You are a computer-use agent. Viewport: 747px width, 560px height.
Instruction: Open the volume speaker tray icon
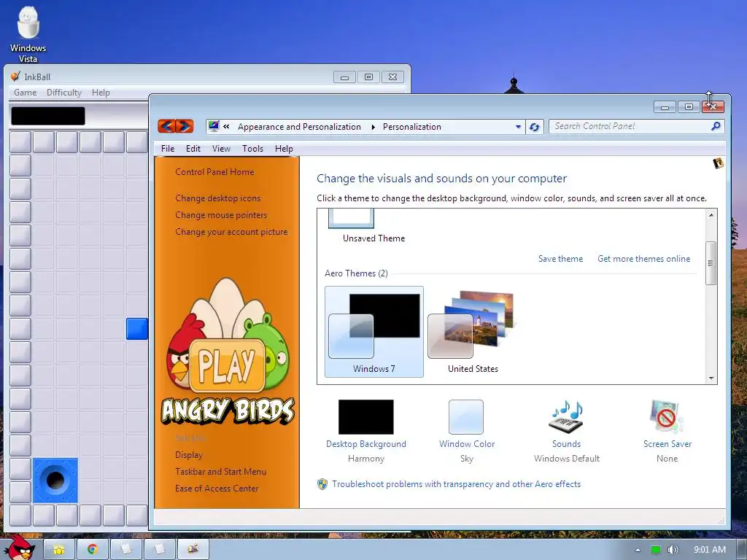673,550
